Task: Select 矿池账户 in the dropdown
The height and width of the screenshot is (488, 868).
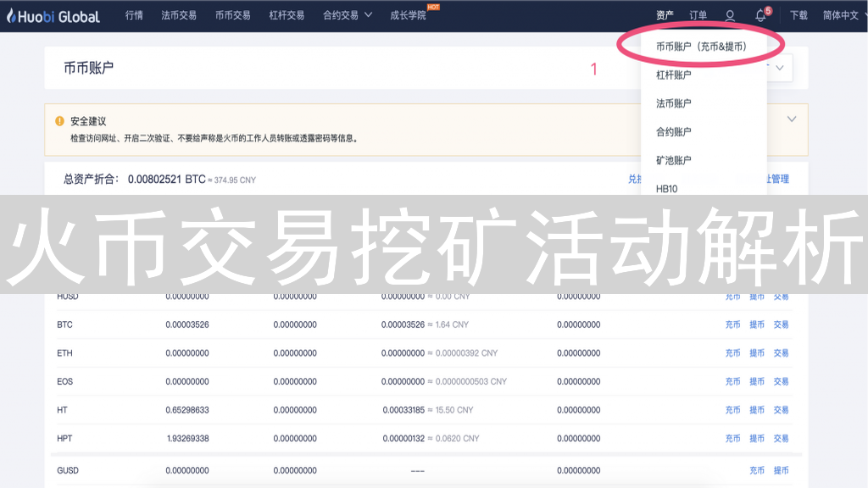Action: [x=674, y=160]
